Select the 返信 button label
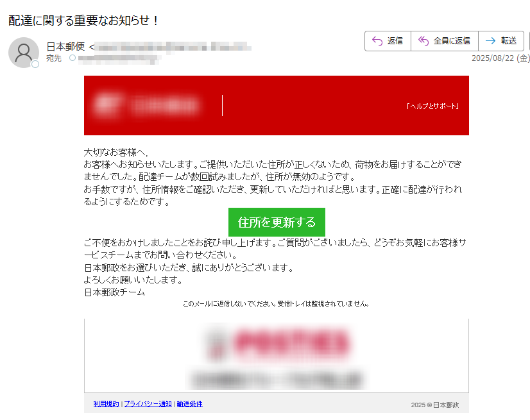Screen dimensions: 530x420 click(395, 41)
